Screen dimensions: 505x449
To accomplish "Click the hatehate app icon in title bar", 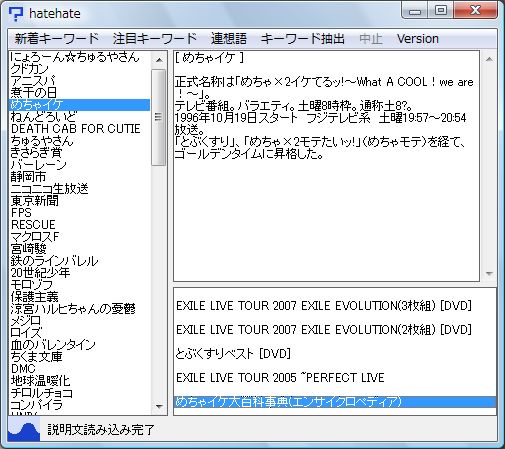I will click(x=16, y=14).
